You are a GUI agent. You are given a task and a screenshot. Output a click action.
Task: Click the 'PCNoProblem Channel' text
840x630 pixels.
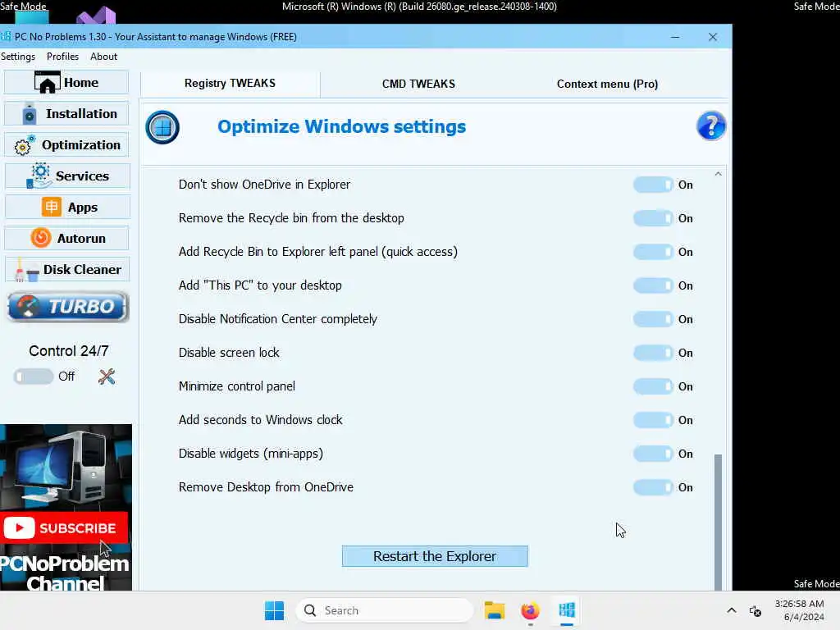click(65, 573)
